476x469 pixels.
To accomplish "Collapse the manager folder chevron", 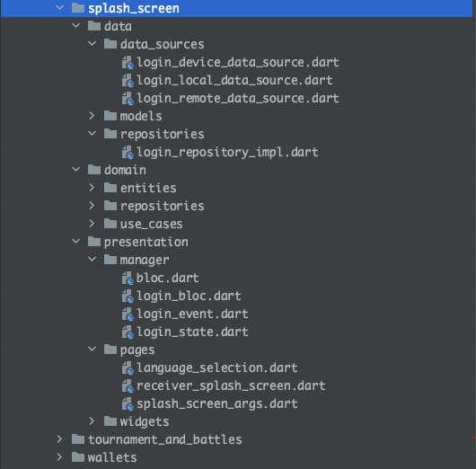I will pyautogui.click(x=92, y=260).
